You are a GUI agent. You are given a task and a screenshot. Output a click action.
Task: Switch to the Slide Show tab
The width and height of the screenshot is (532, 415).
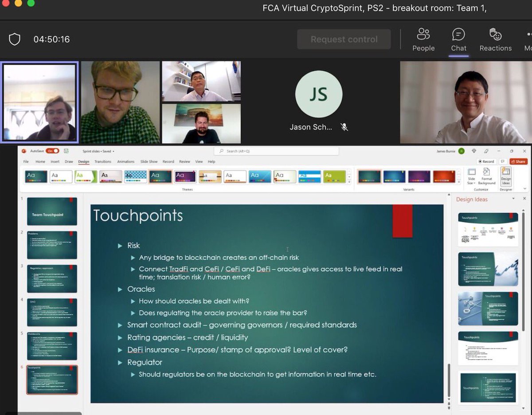pyautogui.click(x=149, y=162)
